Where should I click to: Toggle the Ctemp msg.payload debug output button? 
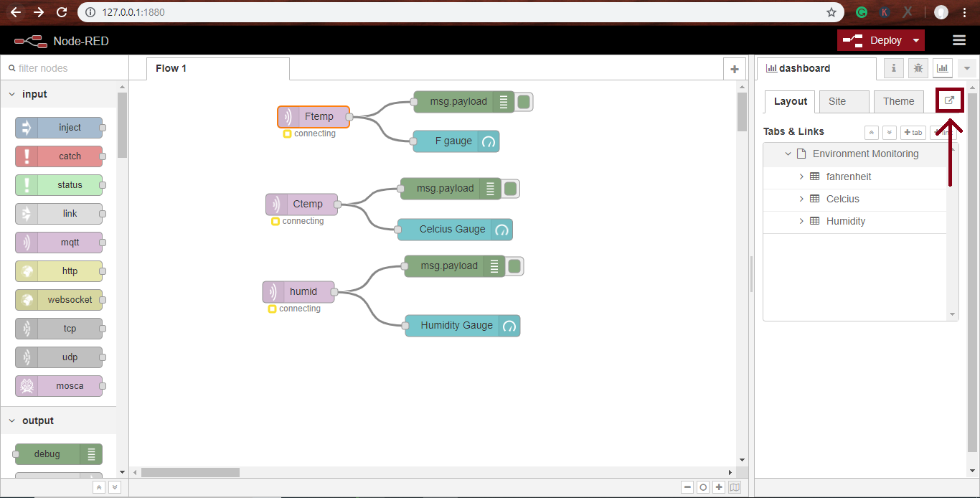point(511,189)
